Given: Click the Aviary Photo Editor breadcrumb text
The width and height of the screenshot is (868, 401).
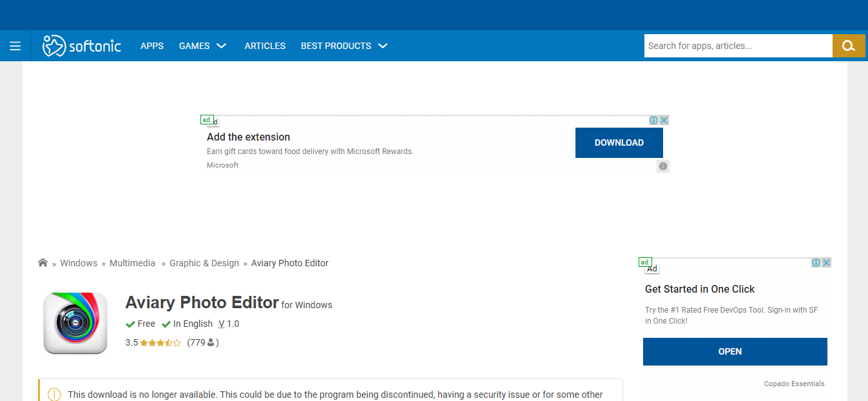Looking at the screenshot, I should [x=290, y=263].
